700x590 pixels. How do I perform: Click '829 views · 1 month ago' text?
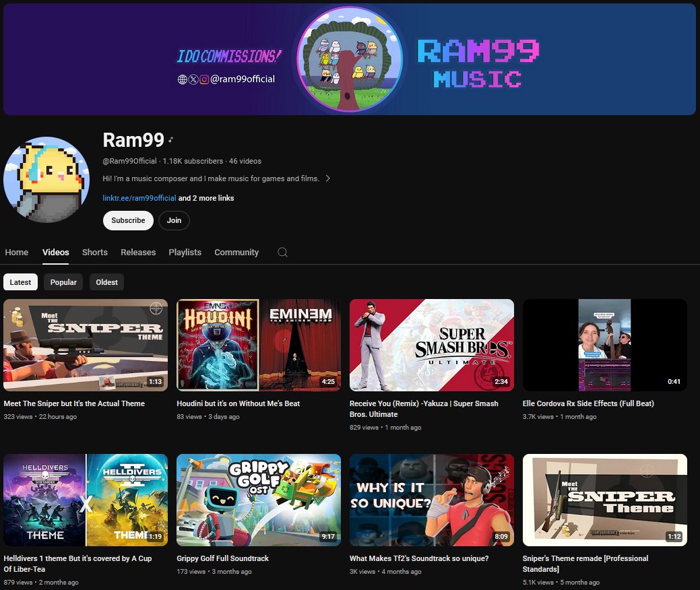[385, 428]
